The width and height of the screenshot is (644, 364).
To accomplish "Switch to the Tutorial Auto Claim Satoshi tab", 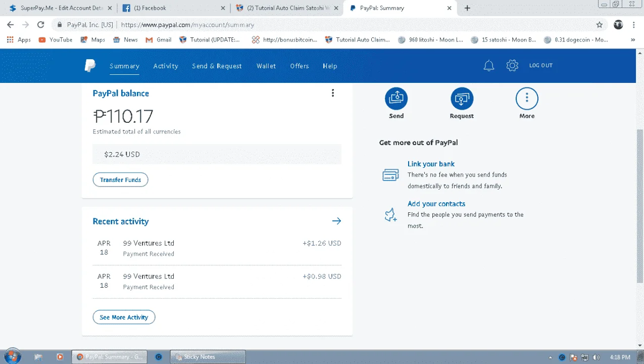I will tap(287, 8).
